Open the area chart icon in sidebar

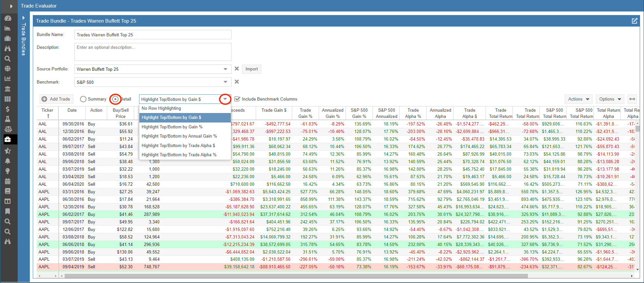pos(8,28)
